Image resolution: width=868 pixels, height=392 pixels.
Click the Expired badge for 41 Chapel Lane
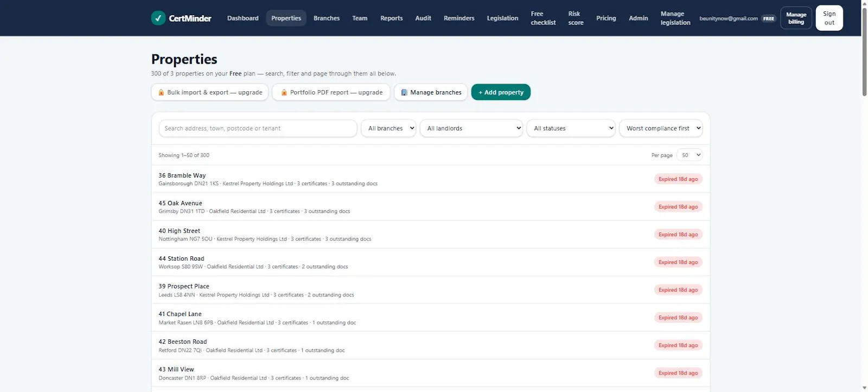click(x=678, y=318)
